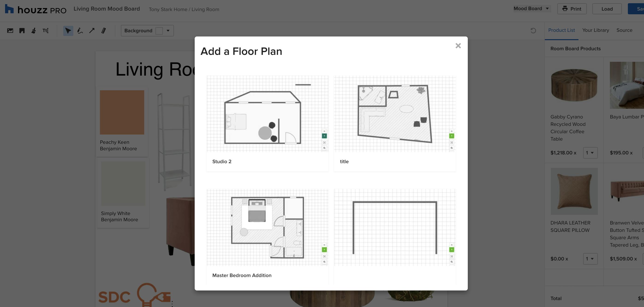Select the empty room floor plan thumbnail
644x307 pixels.
pyautogui.click(x=395, y=227)
